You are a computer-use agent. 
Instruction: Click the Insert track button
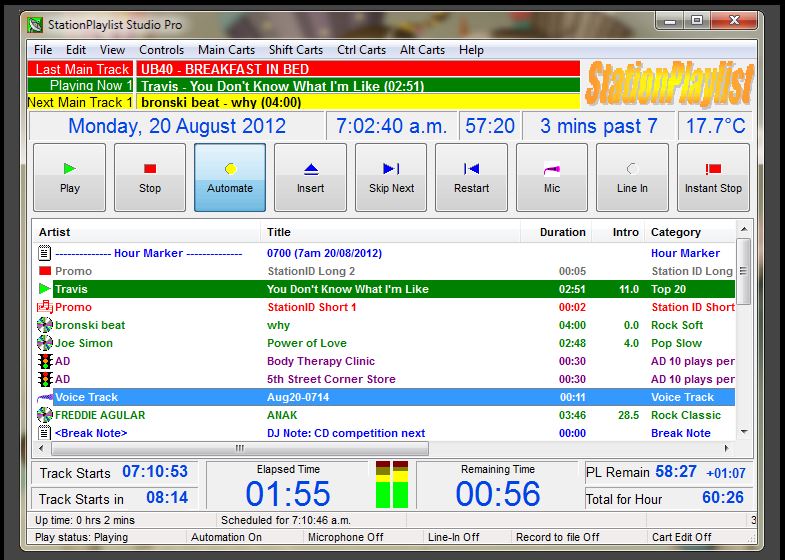click(310, 177)
